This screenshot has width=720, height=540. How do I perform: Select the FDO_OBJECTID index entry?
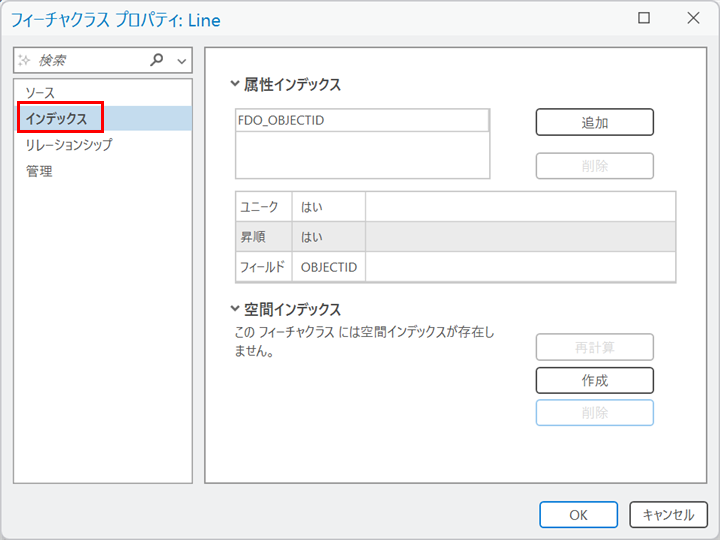[362, 120]
